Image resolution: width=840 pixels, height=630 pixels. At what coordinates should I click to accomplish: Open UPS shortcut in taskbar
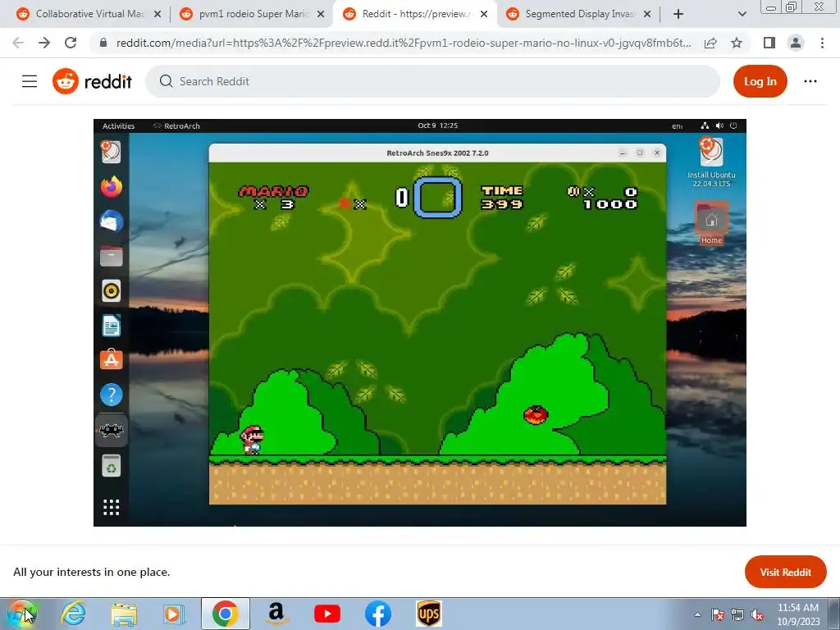(429, 614)
